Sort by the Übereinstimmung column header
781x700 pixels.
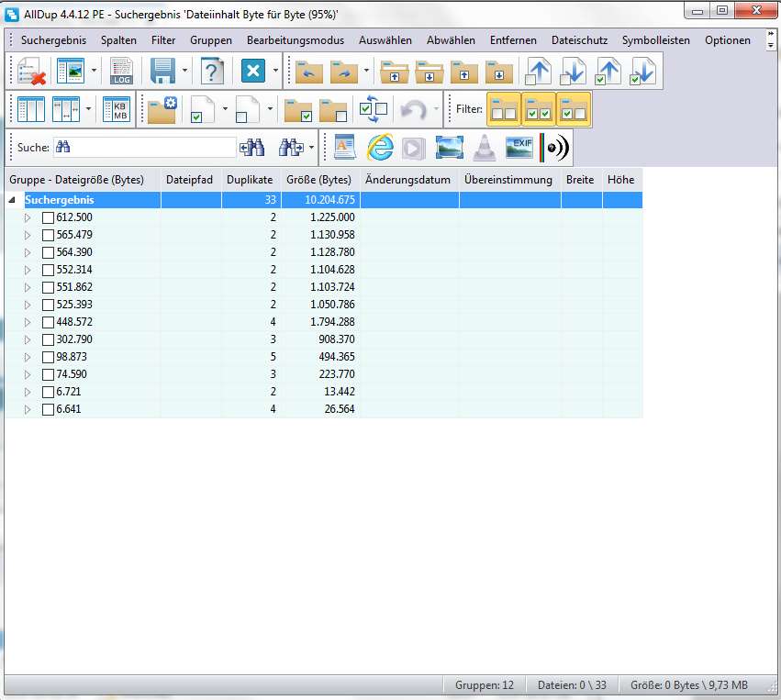510,180
